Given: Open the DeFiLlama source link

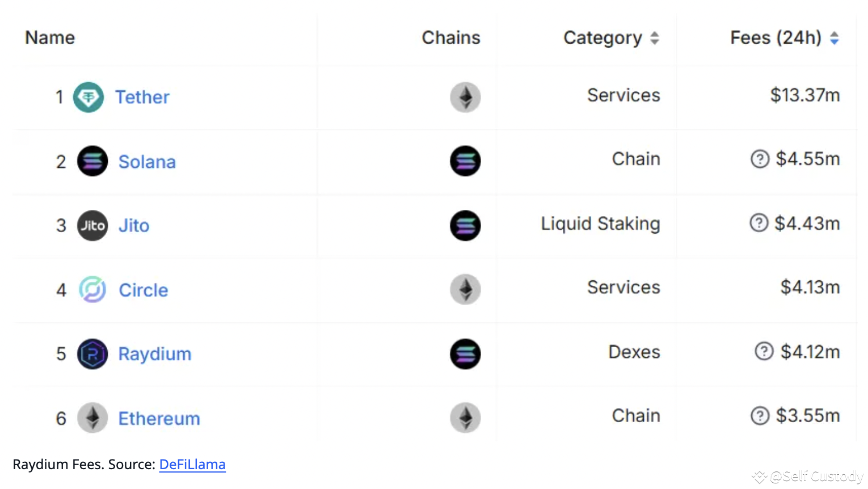Looking at the screenshot, I should (x=192, y=464).
